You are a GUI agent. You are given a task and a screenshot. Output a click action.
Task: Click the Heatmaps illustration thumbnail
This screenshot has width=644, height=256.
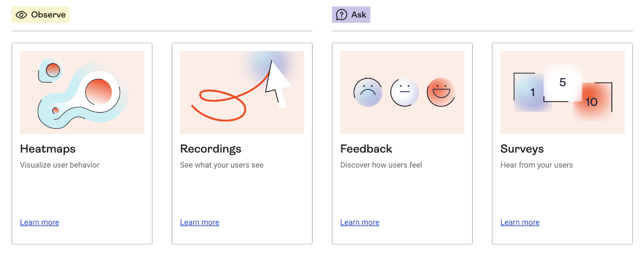[82, 92]
